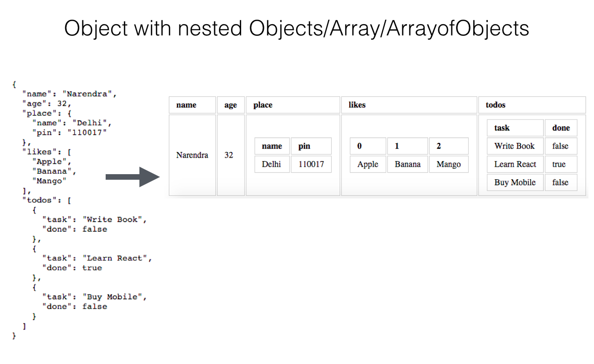Select the "true" cell beside Learn React
594x364 pixels.
[x=559, y=164]
